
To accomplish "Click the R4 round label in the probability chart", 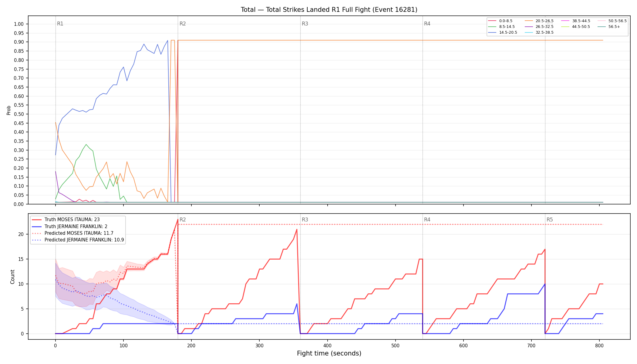I will [427, 24].
